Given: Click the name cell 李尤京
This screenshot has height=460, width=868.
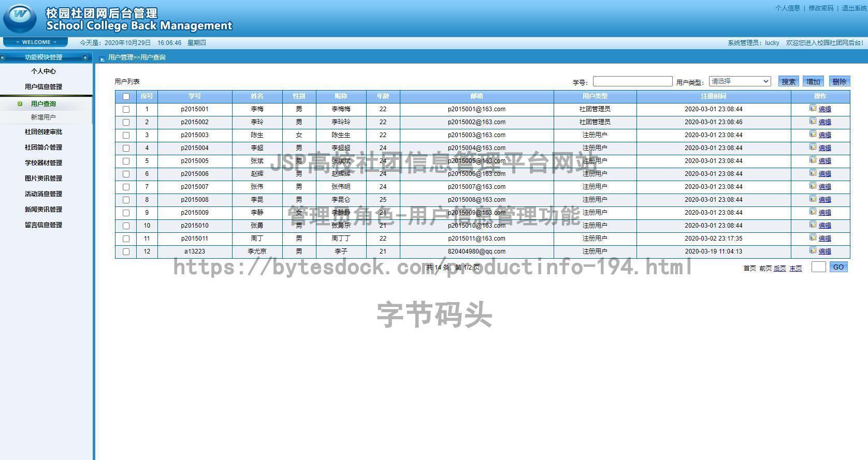Looking at the screenshot, I should tap(257, 251).
